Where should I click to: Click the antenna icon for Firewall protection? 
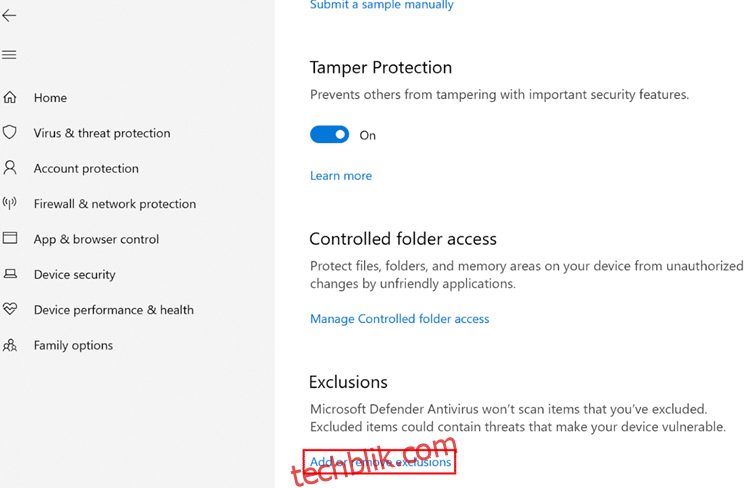coord(10,203)
